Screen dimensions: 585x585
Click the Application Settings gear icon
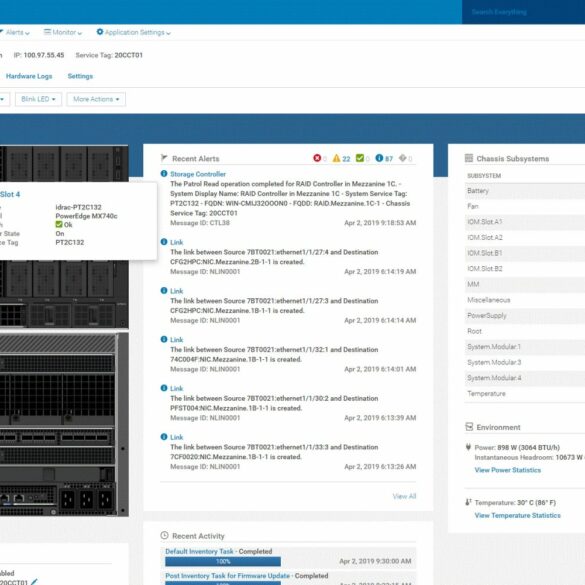click(100, 32)
